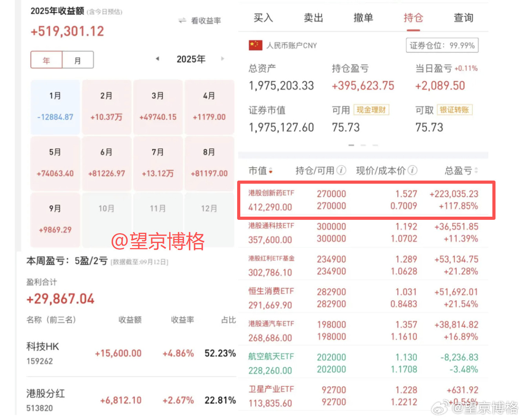Click the 证券仓位 99.99% badge

[x=442, y=46]
